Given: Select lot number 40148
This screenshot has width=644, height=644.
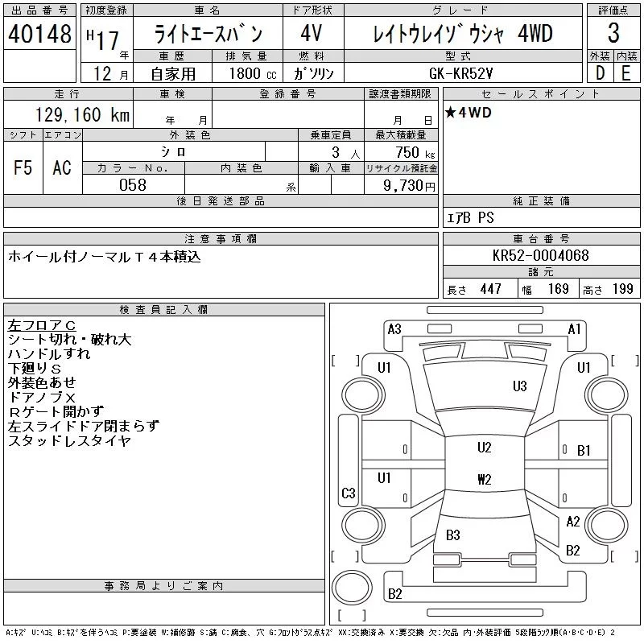Looking at the screenshot, I should [39, 33].
